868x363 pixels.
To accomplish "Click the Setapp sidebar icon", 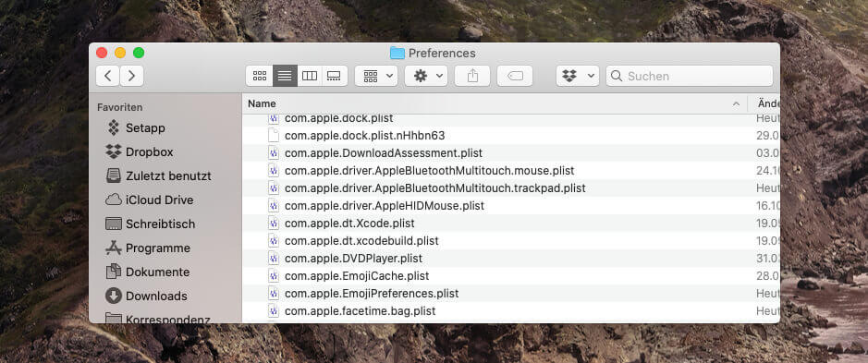I will click(114, 127).
